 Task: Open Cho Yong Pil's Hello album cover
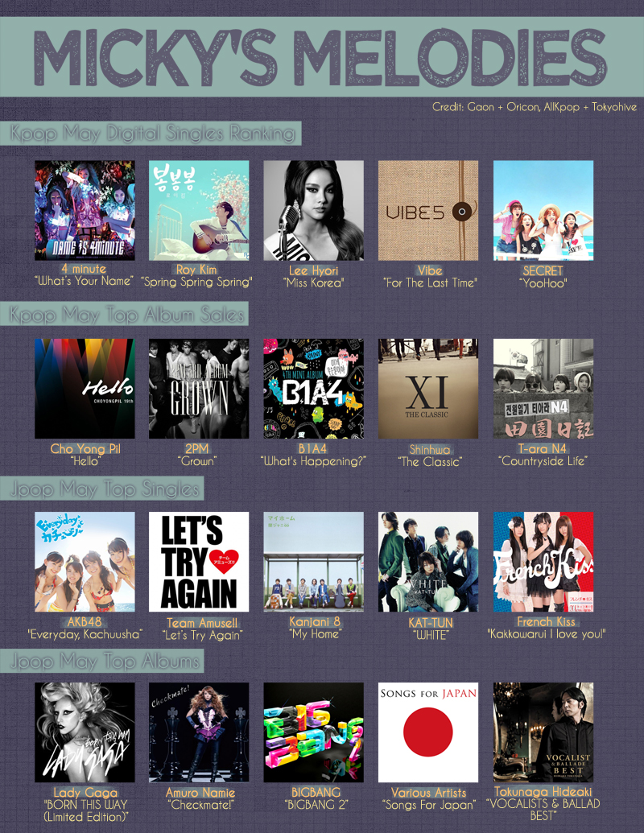tap(85, 389)
